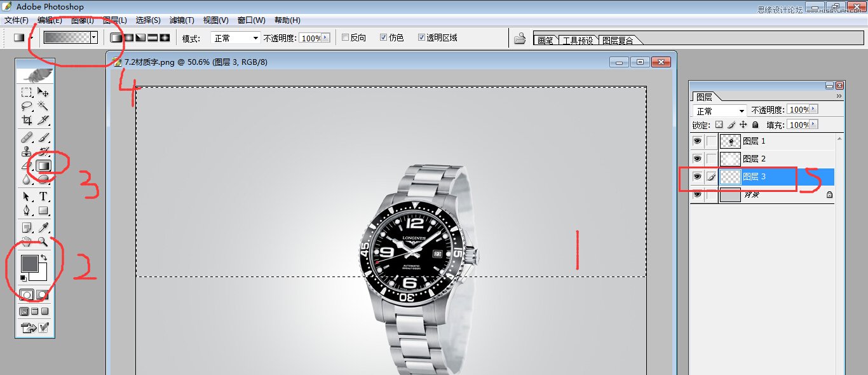
Task: Select the Clone Stamp tool
Action: point(27,151)
